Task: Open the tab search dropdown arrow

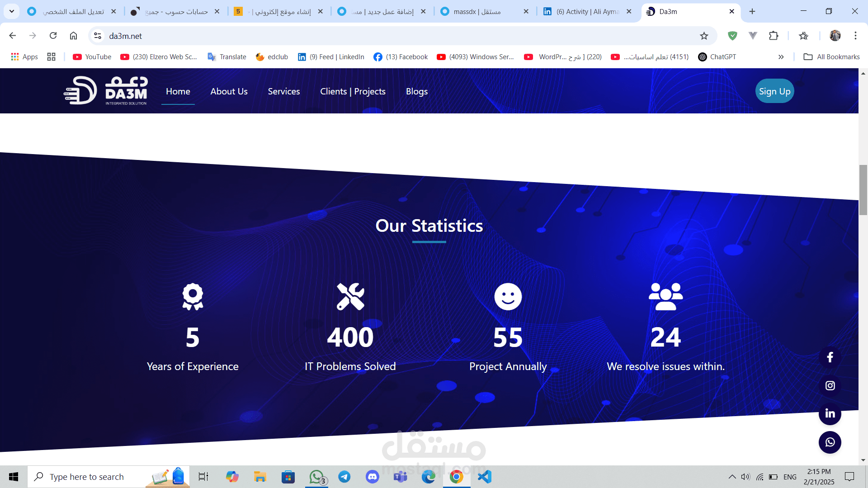Action: pos(12,11)
